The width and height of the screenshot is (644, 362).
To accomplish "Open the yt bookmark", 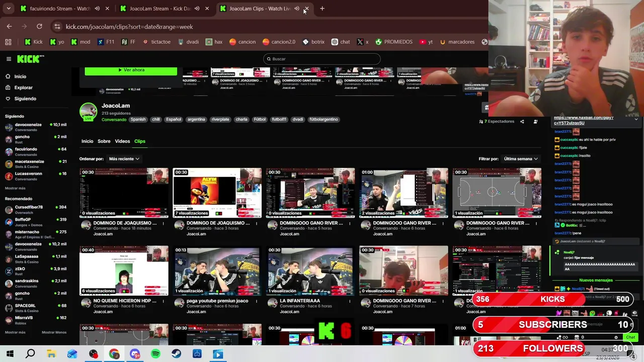I will click(x=426, y=42).
